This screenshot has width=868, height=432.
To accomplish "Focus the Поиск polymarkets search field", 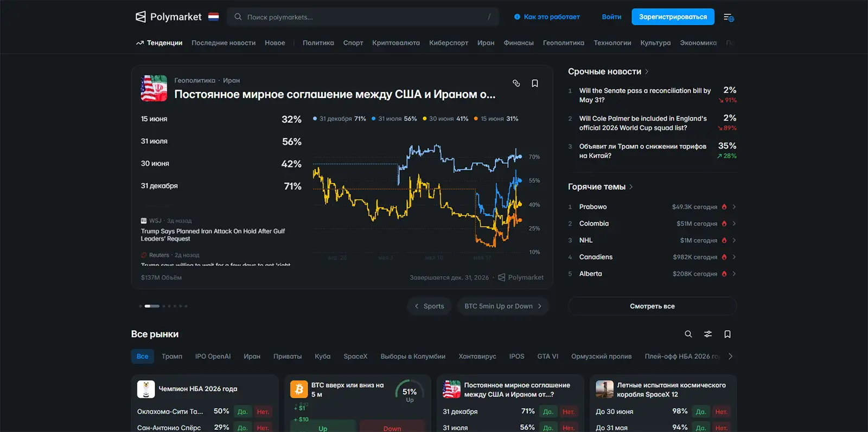I will [x=363, y=17].
